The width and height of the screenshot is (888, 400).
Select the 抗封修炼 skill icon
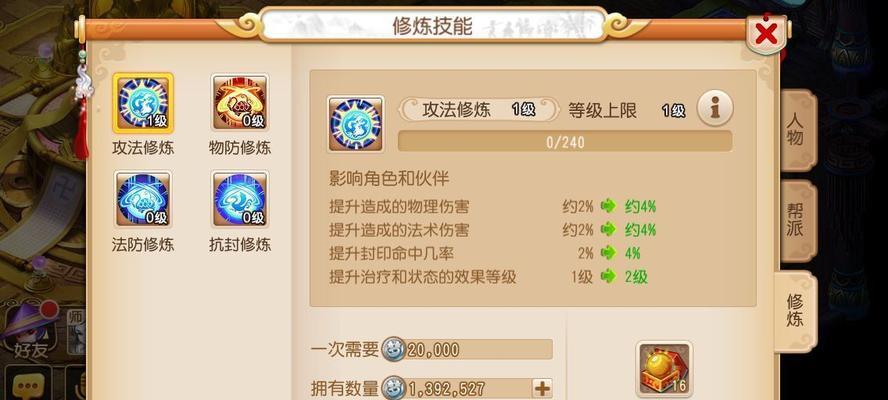(240, 199)
